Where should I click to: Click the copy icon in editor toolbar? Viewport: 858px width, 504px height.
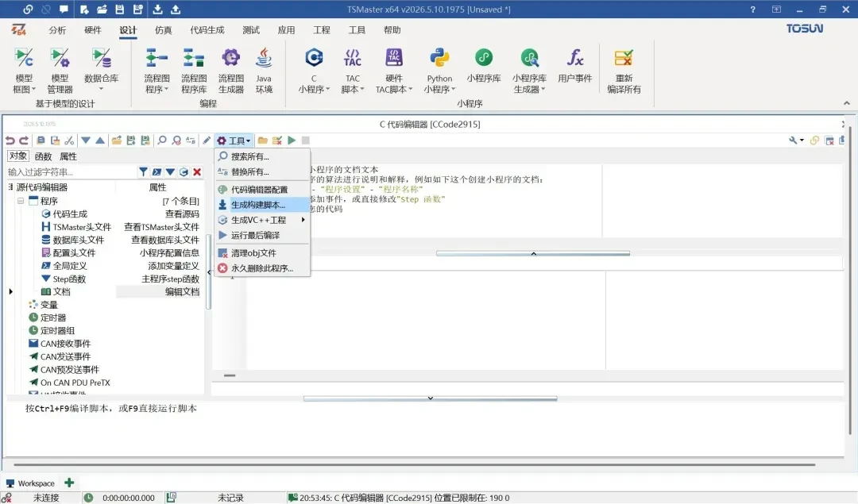pos(41,140)
